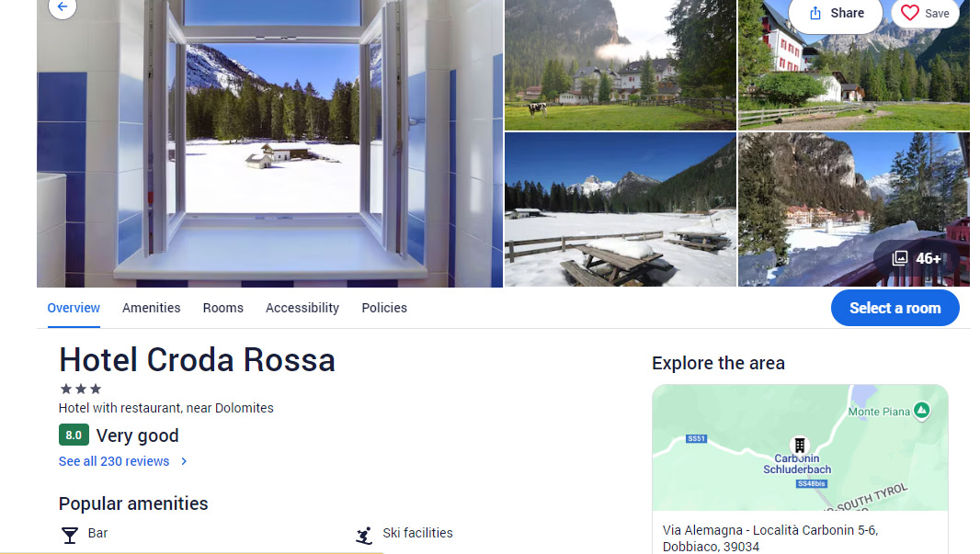Open the photo gallery via 46+ icon
Viewport: 980px width, 554px height.
[899, 258]
